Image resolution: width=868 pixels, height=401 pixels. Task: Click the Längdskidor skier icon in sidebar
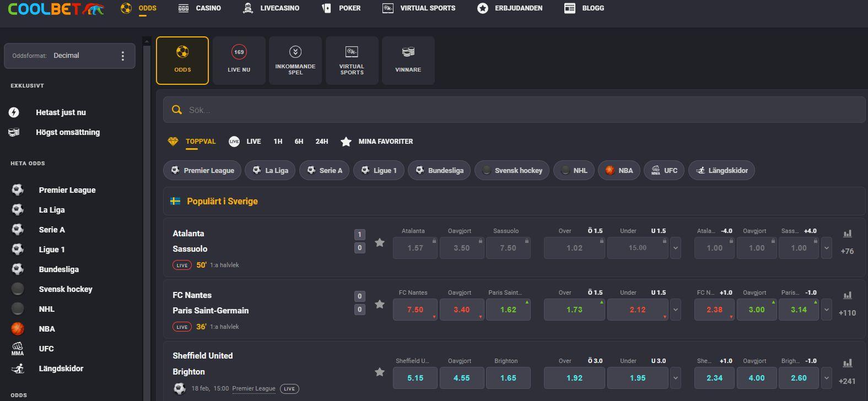(x=18, y=369)
